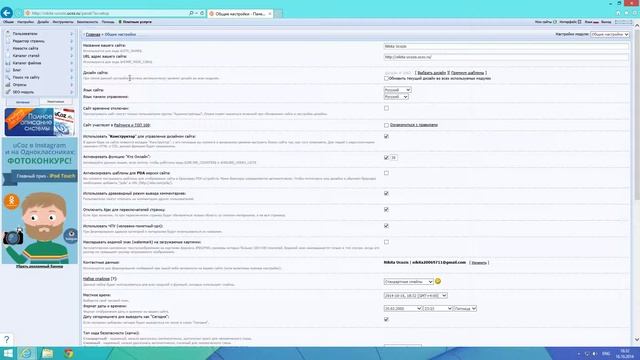Click the yellow smiley next to smiles set
This screenshot has height=360, width=640.
(438, 281)
